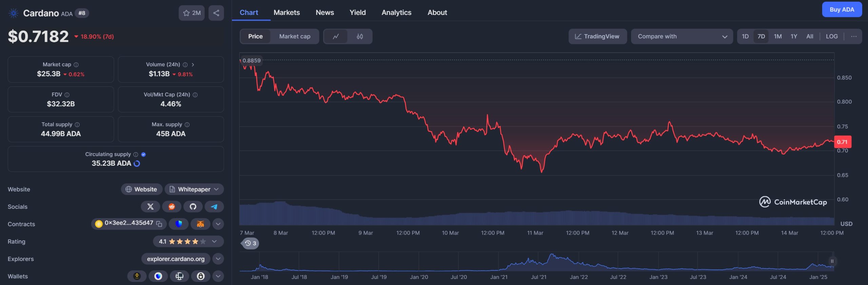868x285 pixels.
Task: Open chart more options ellipsis menu
Action: (854, 37)
